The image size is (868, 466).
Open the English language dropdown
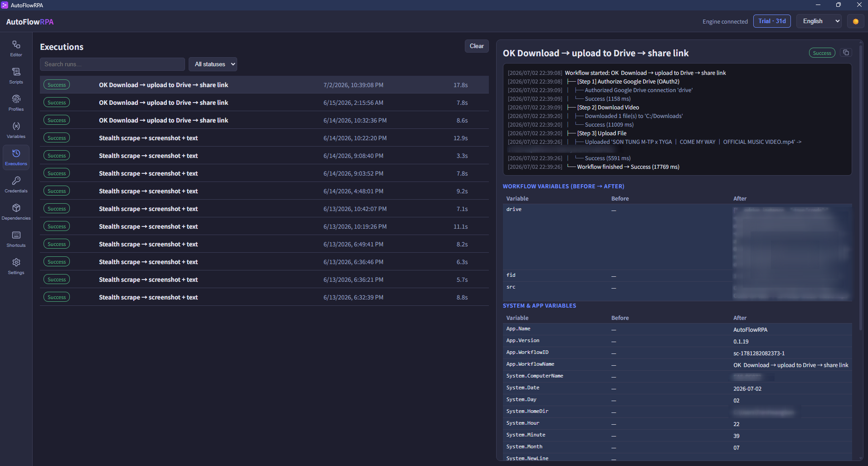(x=819, y=21)
